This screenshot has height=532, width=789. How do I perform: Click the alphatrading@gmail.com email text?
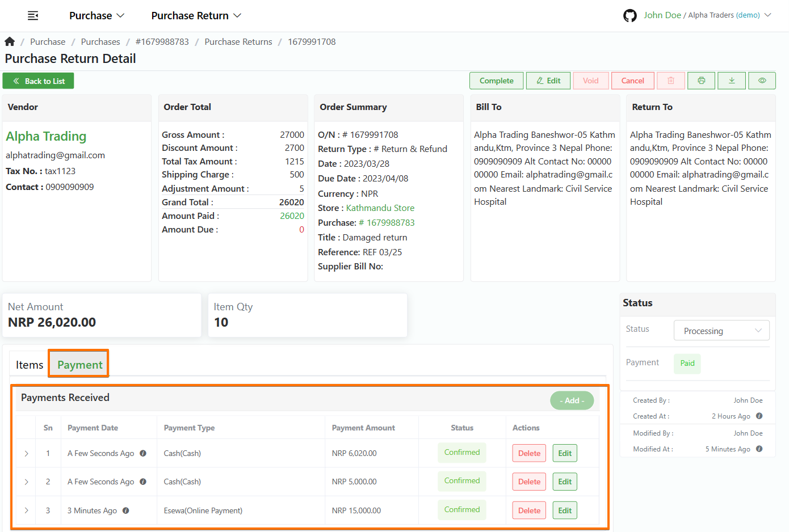tap(55, 155)
